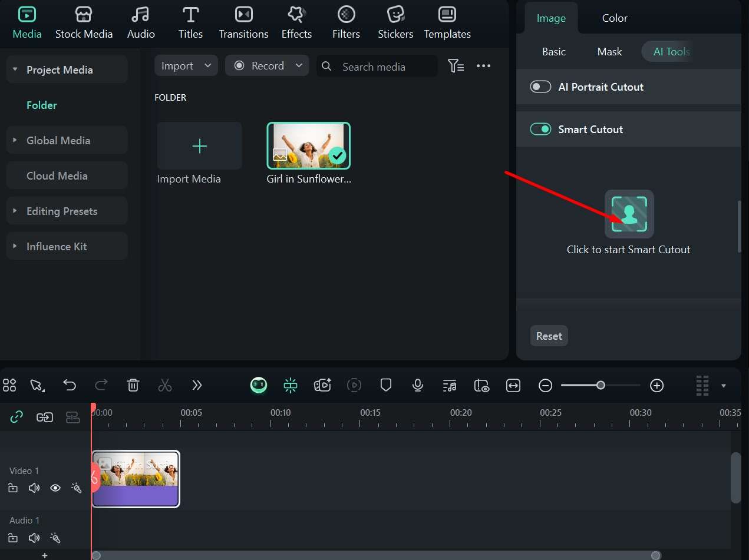Open the Titles tab

tap(190, 23)
